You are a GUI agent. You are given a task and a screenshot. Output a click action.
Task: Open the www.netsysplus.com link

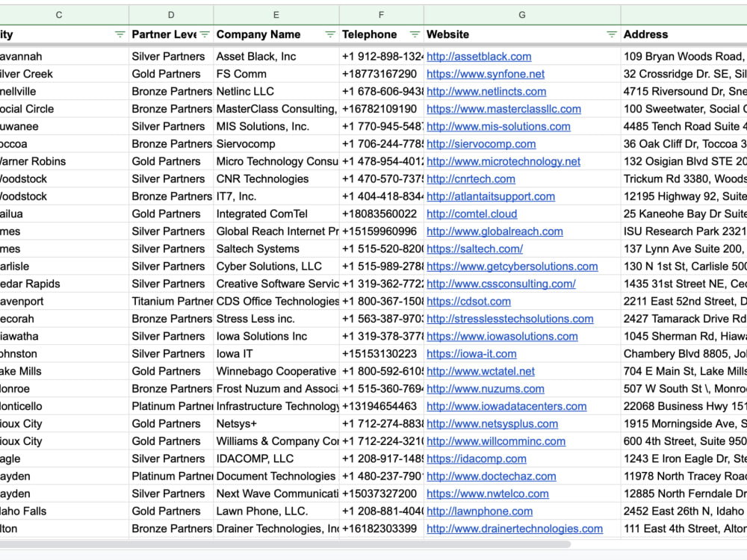[492, 424]
